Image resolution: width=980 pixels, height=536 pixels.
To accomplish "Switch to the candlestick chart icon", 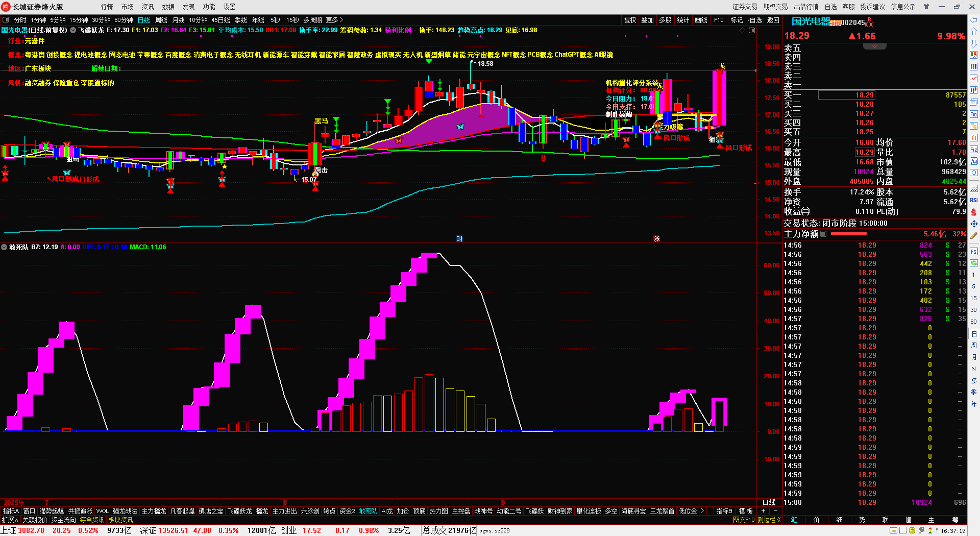I will click(974, 90).
